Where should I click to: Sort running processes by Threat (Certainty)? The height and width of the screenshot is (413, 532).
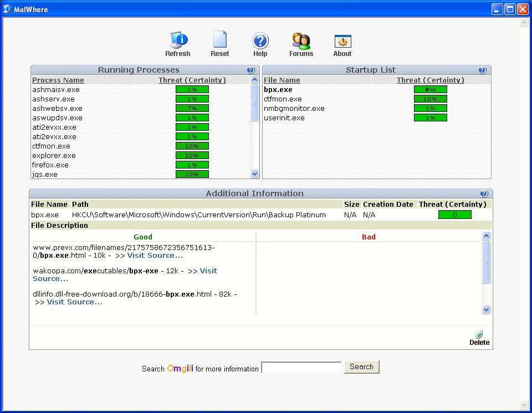[192, 80]
